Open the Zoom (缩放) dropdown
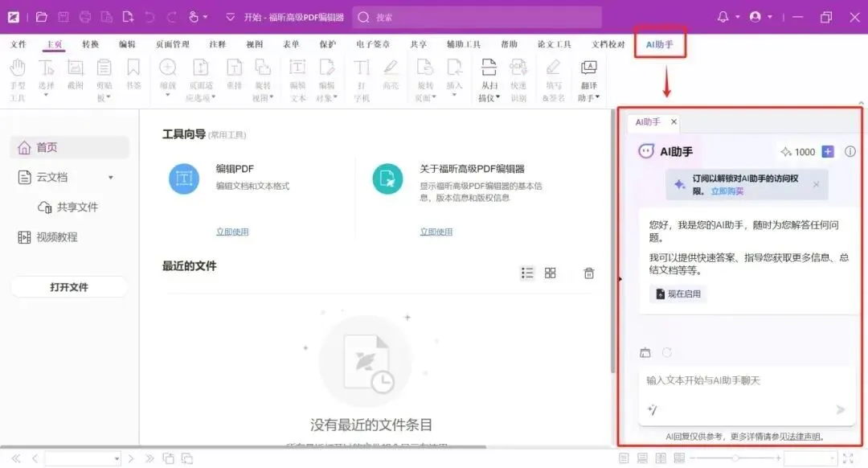868x468 pixels. tap(167, 95)
